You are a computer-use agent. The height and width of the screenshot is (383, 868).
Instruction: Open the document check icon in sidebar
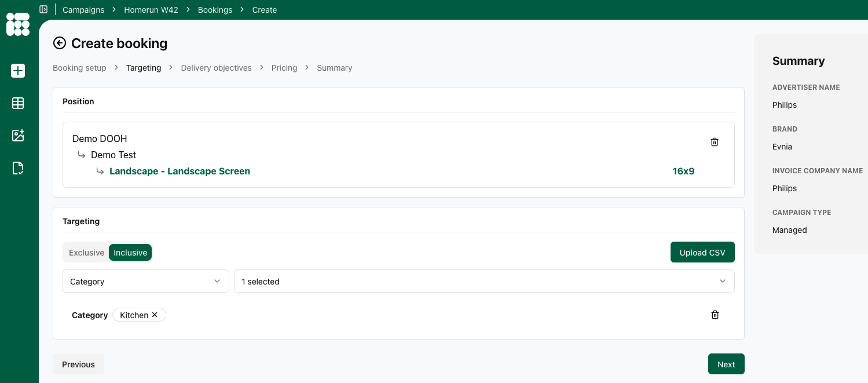[x=18, y=168]
